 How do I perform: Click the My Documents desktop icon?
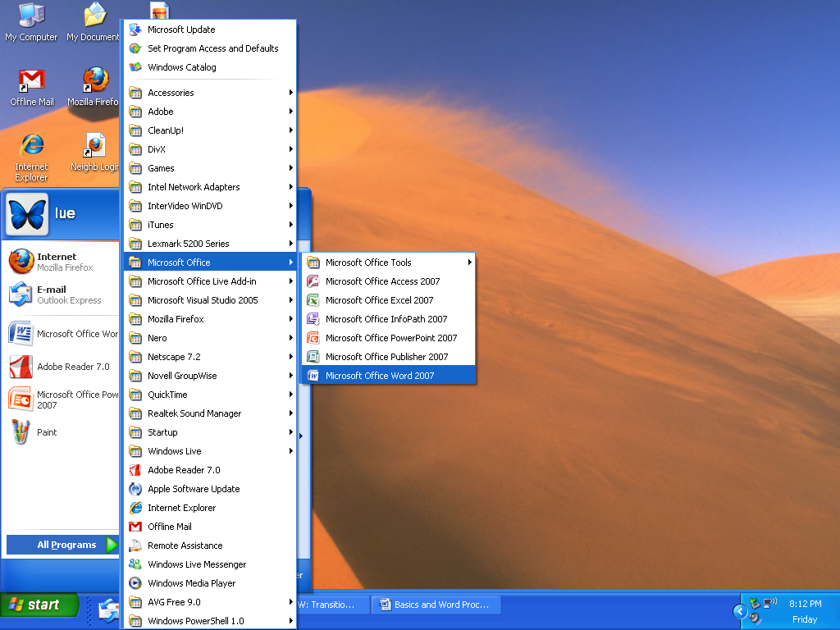pos(95,15)
